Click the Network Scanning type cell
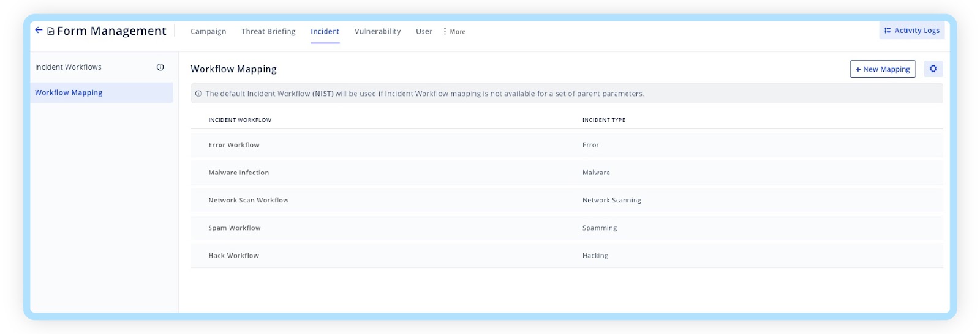The width and height of the screenshot is (980, 334). click(612, 200)
